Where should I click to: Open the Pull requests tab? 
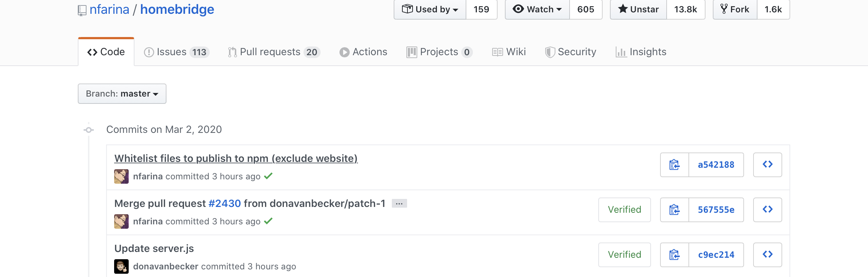(274, 52)
